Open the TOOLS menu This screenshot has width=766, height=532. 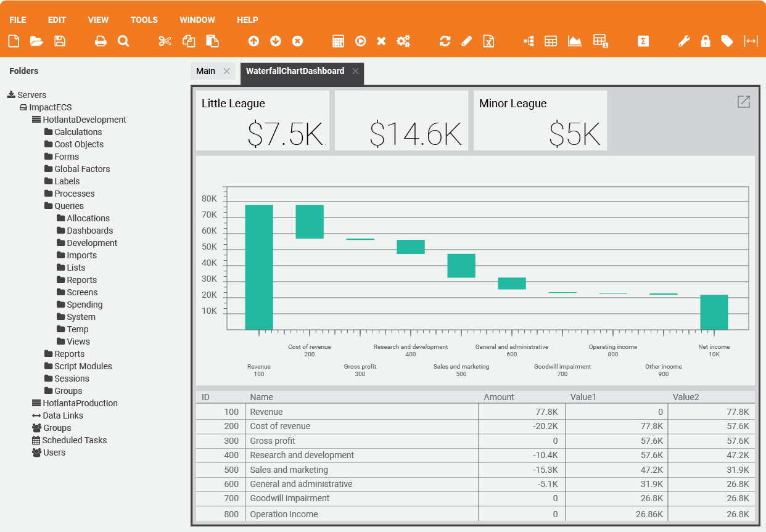coord(144,20)
